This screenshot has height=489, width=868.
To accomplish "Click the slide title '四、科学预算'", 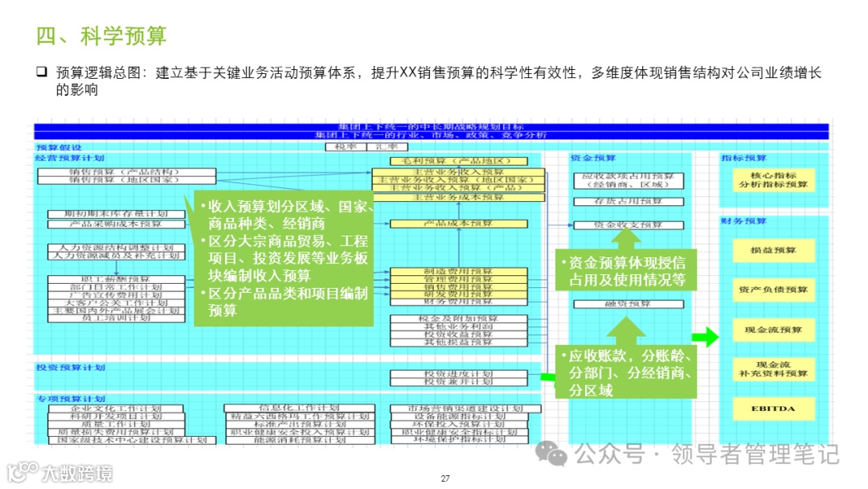I will (x=101, y=36).
